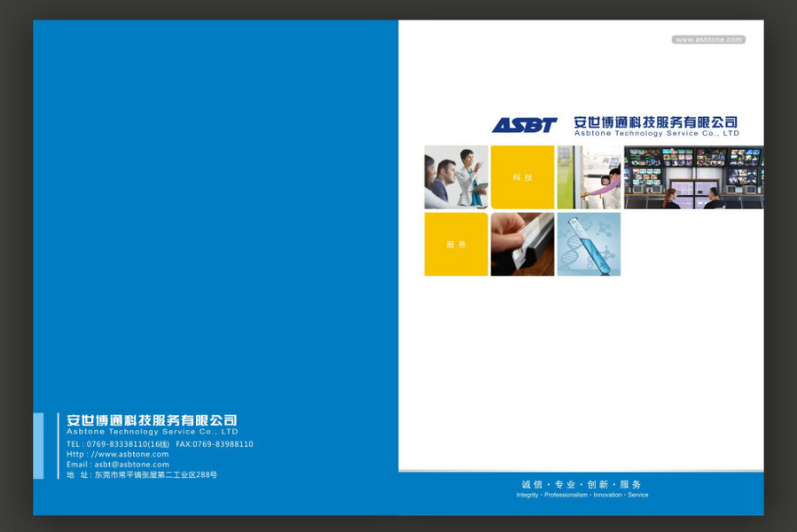Open the security gate photo thumbnail
Image resolution: width=797 pixels, height=532 pixels.
[589, 177]
